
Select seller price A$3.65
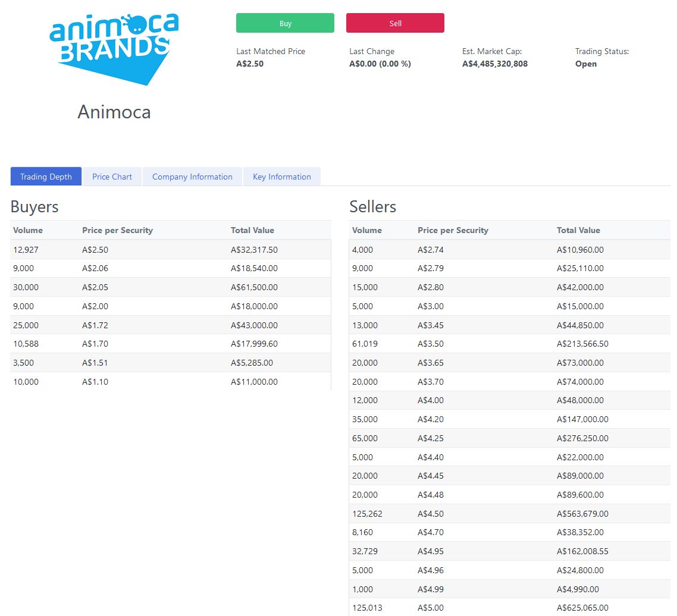coord(431,363)
